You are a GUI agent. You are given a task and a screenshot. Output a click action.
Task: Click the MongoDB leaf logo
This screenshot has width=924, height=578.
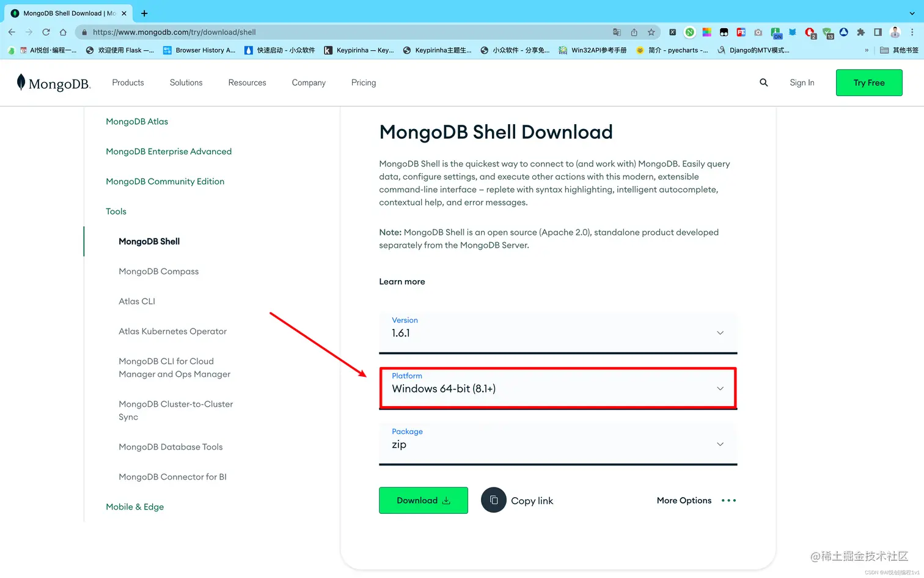click(x=54, y=83)
